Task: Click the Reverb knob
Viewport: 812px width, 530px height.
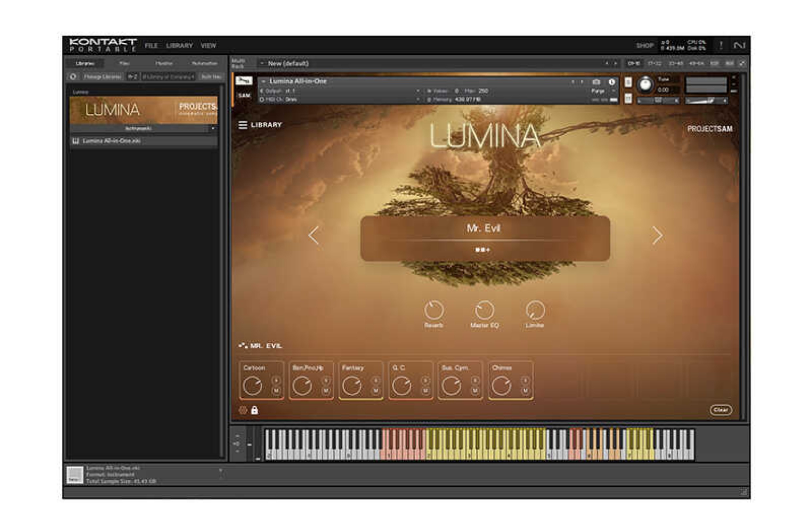Action: point(434,310)
